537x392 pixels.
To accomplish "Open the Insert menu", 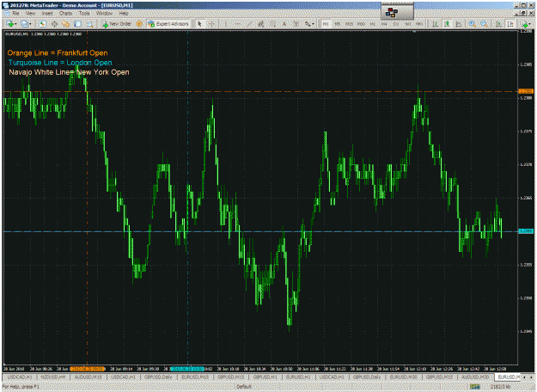I will coord(47,14).
